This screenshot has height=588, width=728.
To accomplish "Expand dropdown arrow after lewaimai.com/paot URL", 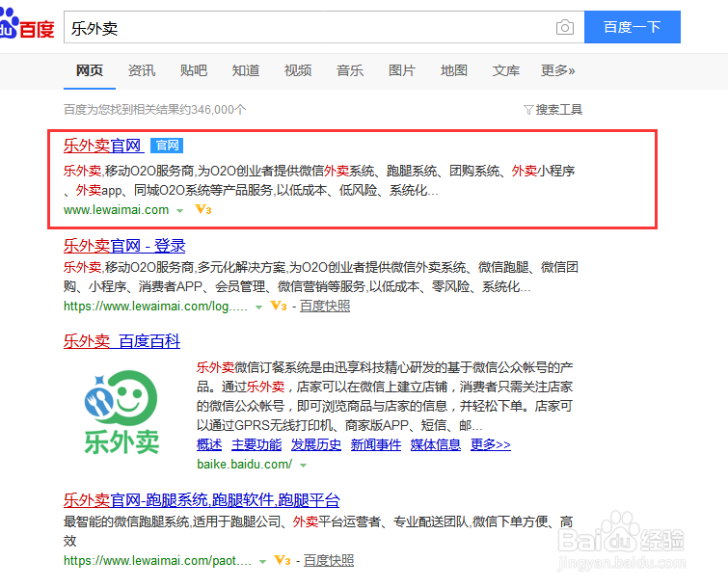I will (263, 562).
